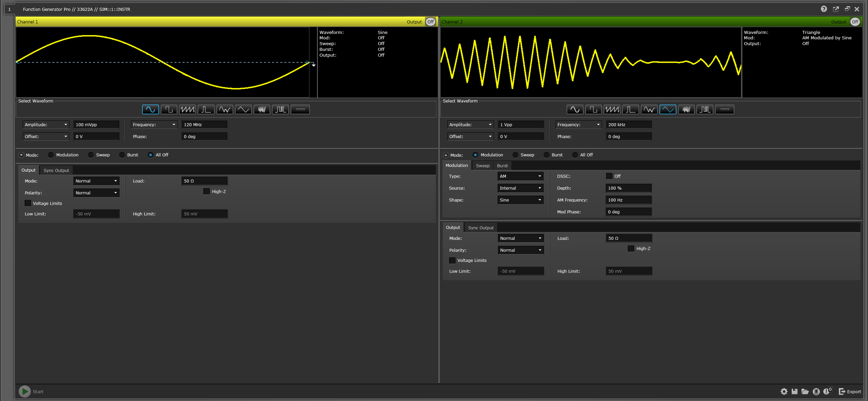Screen dimensions: 868x401
Task: Select Channel 2 All Off radio
Action: click(x=575, y=155)
